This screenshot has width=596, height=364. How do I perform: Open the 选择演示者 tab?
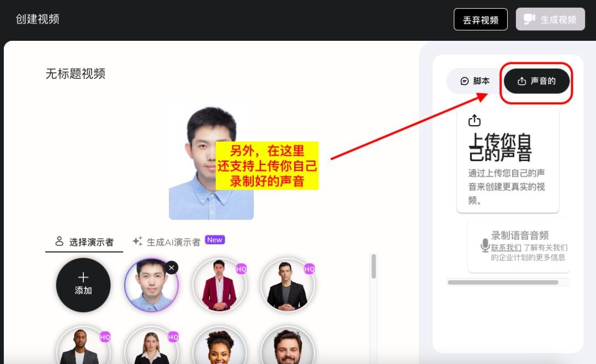[x=84, y=242]
